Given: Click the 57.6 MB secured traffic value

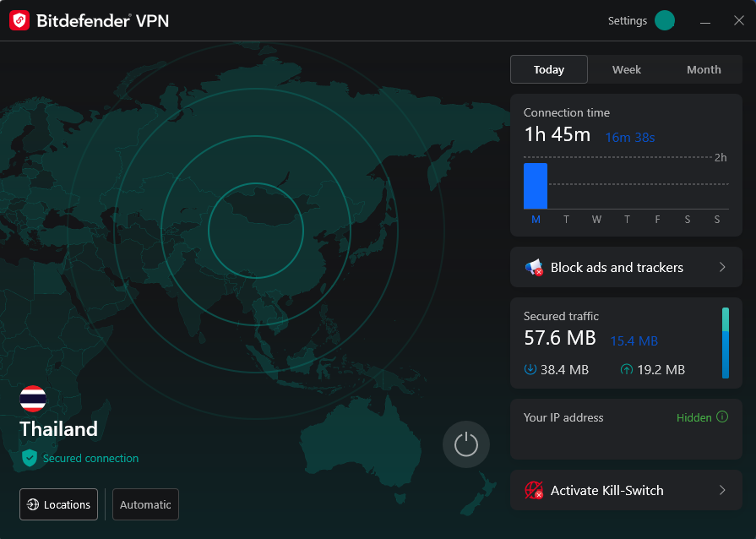Looking at the screenshot, I should [x=560, y=338].
